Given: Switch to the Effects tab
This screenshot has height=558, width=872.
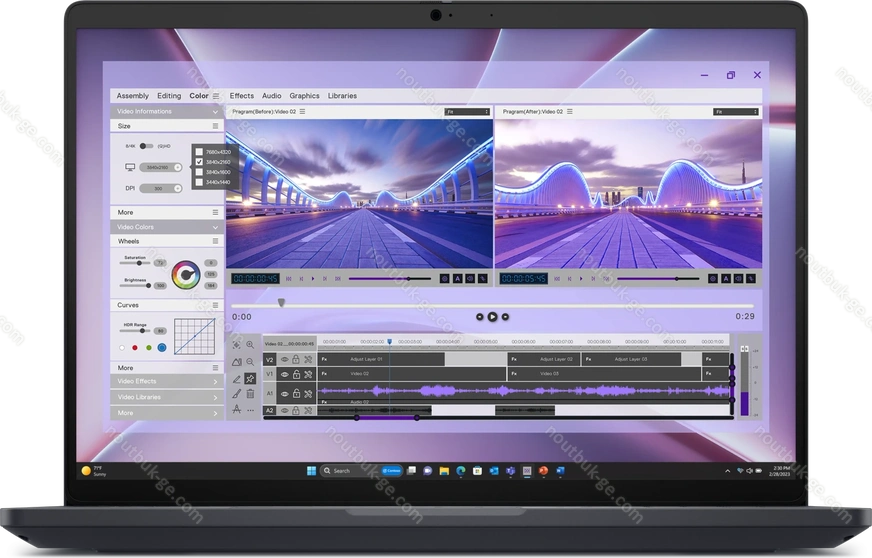Looking at the screenshot, I should [x=242, y=96].
